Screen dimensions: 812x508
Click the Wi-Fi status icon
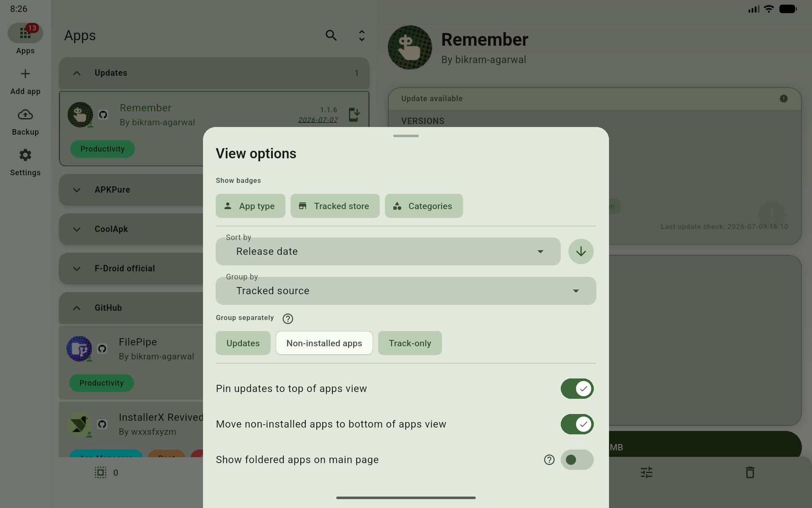pyautogui.click(x=769, y=9)
